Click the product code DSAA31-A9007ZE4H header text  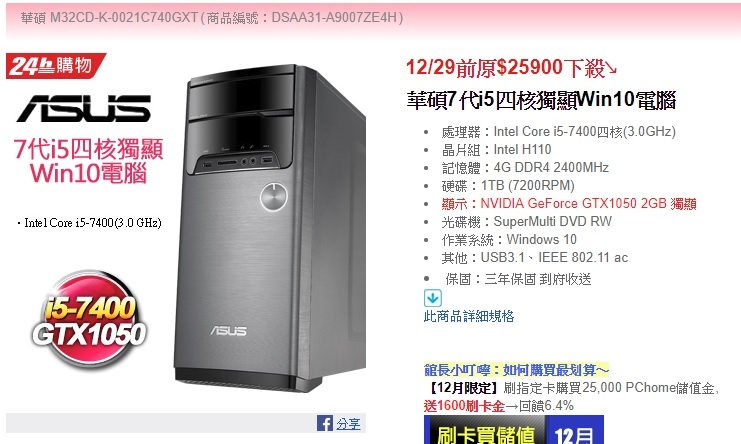335,17
